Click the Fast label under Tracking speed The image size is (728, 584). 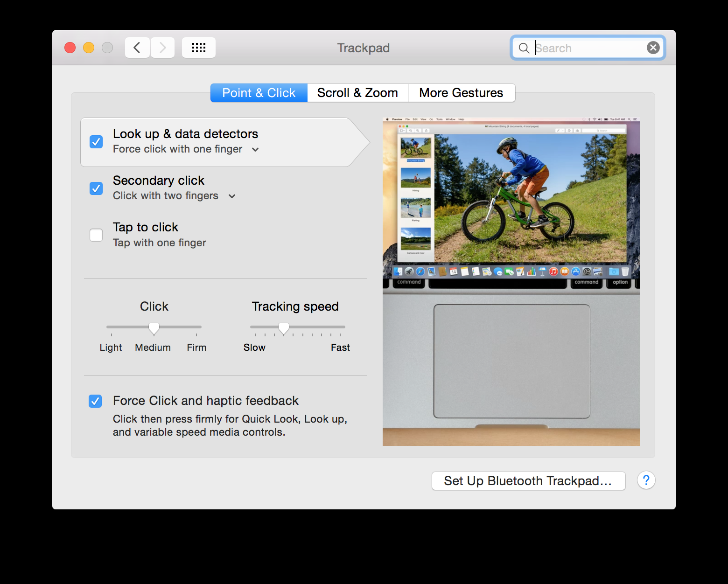(340, 348)
